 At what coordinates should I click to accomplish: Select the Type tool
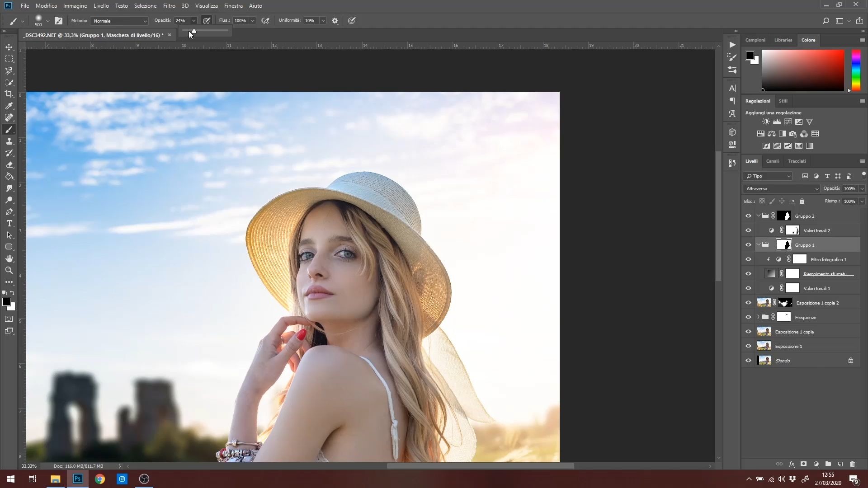9,223
